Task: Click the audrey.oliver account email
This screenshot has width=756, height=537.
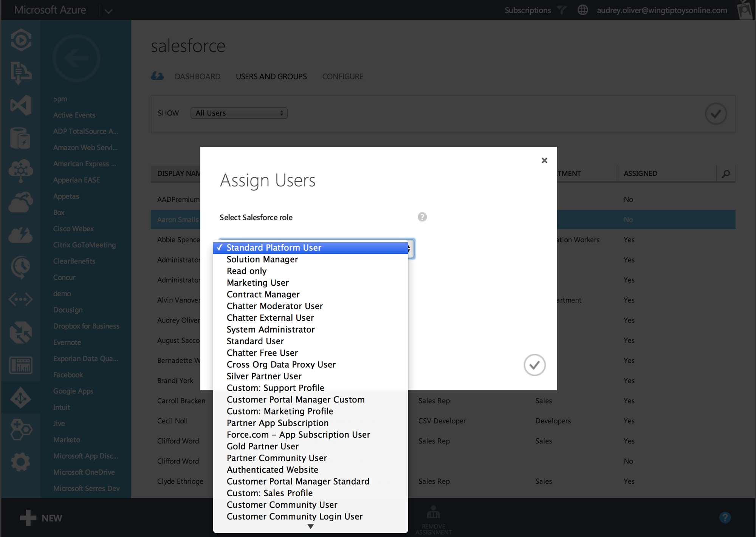Action: [x=662, y=10]
